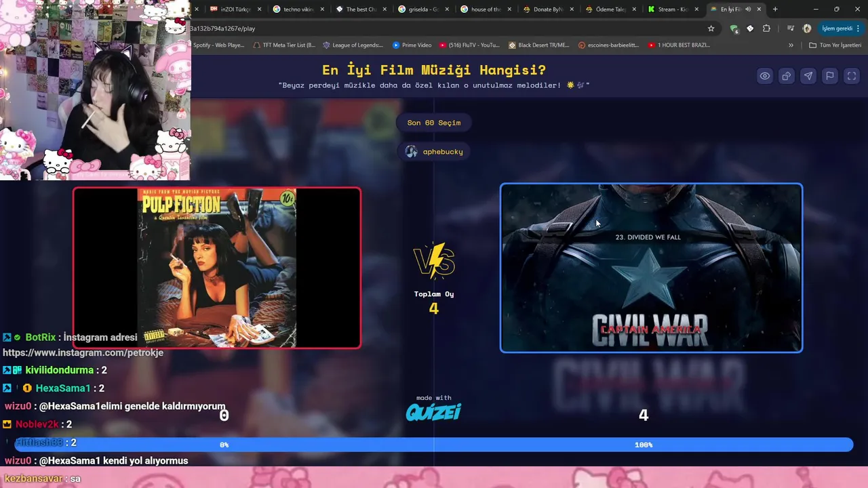Vote for Captain America Civil War card
Image resolution: width=868 pixels, height=488 pixels.
coord(651,268)
